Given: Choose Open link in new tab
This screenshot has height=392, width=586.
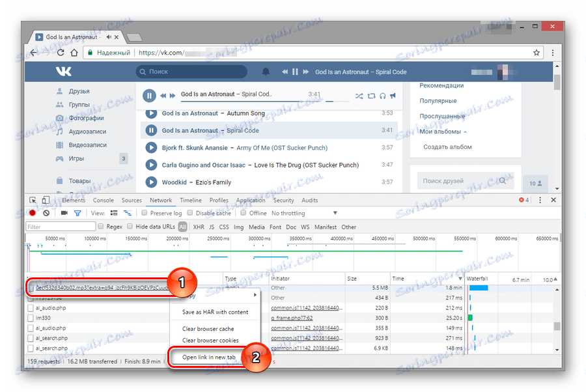Looking at the screenshot, I should click(x=209, y=357).
